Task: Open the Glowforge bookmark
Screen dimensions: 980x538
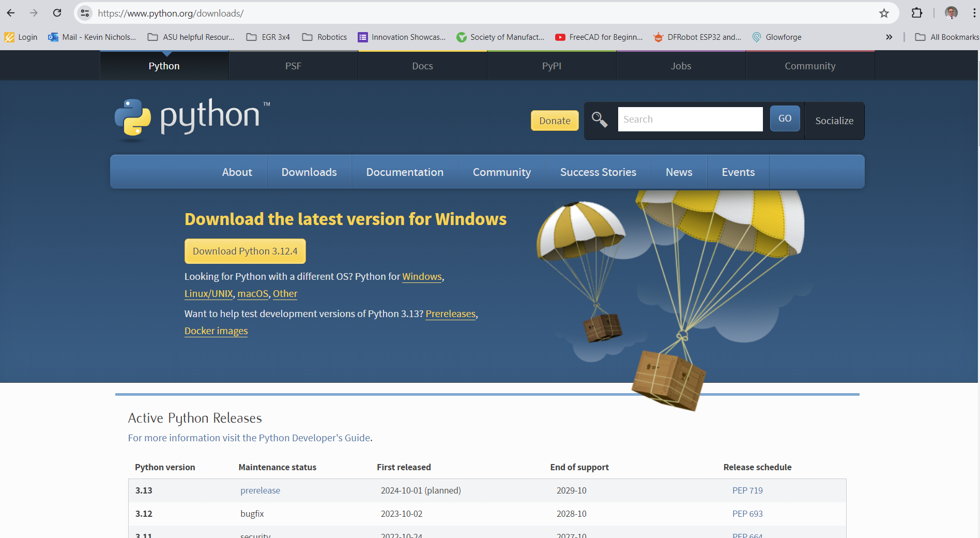Action: pyautogui.click(x=777, y=37)
